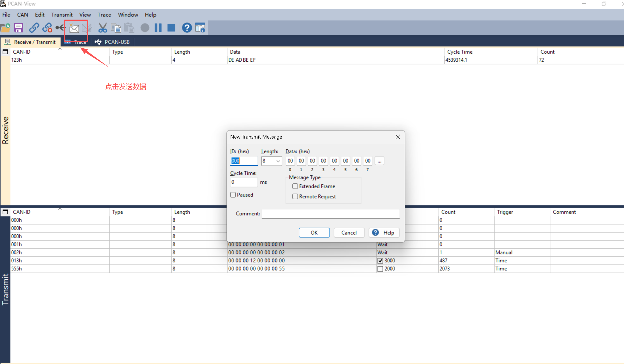Click the Paste clipboard icon
The image size is (624, 364).
[129, 28]
